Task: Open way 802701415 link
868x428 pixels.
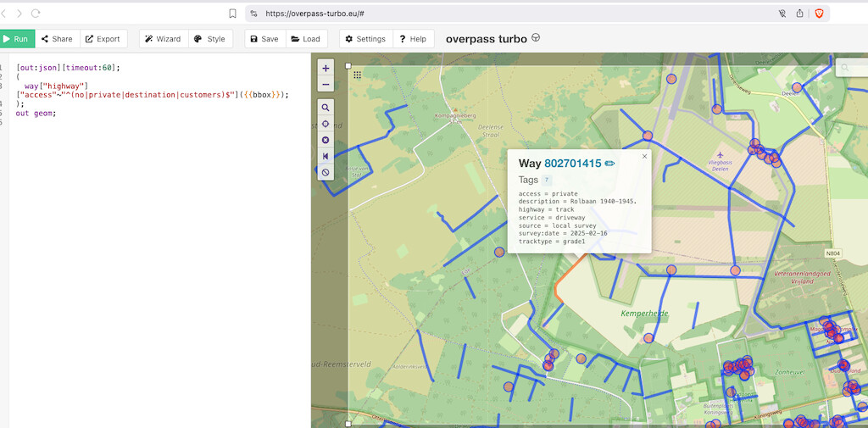Action: pos(572,164)
